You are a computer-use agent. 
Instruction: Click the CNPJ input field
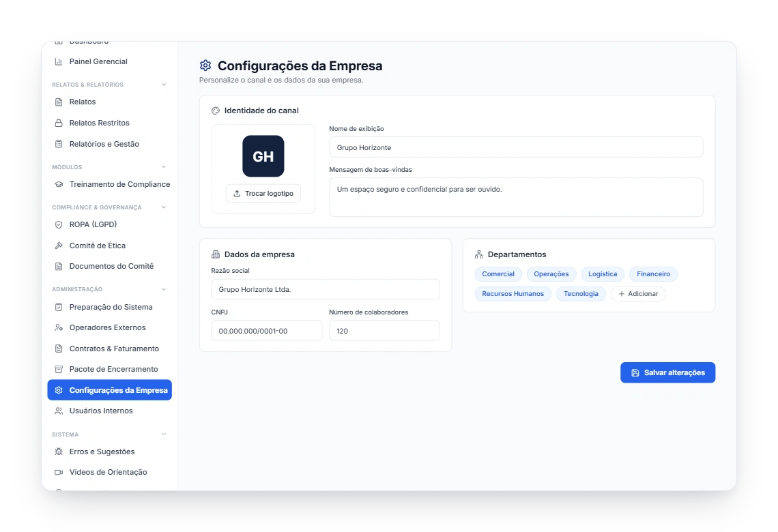pyautogui.click(x=266, y=331)
